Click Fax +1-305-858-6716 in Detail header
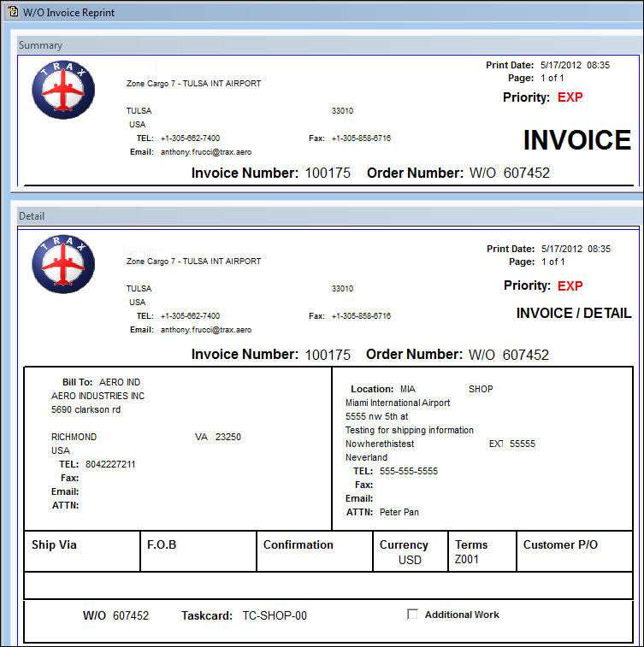This screenshot has width=644, height=647. pyautogui.click(x=350, y=316)
